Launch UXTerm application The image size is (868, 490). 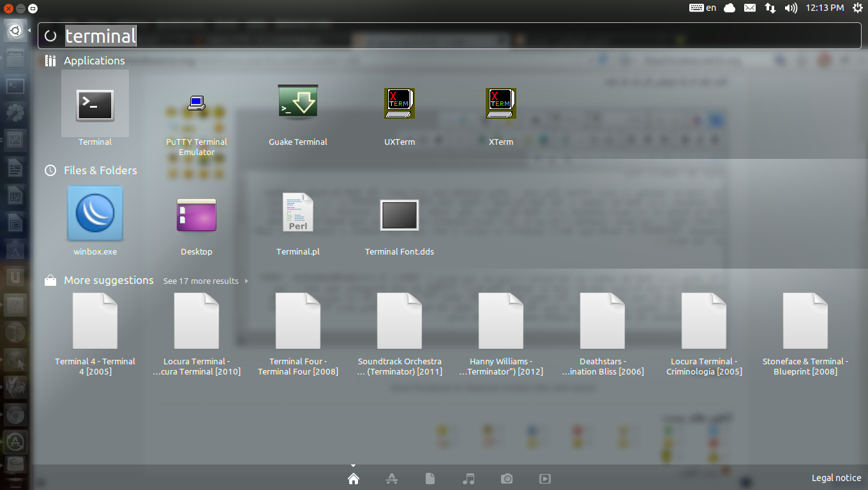tap(400, 104)
